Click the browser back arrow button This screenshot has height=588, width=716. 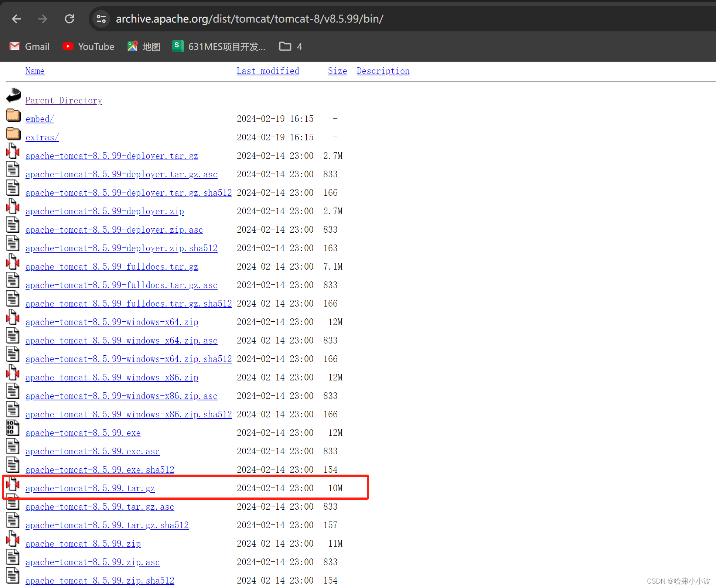[16, 19]
